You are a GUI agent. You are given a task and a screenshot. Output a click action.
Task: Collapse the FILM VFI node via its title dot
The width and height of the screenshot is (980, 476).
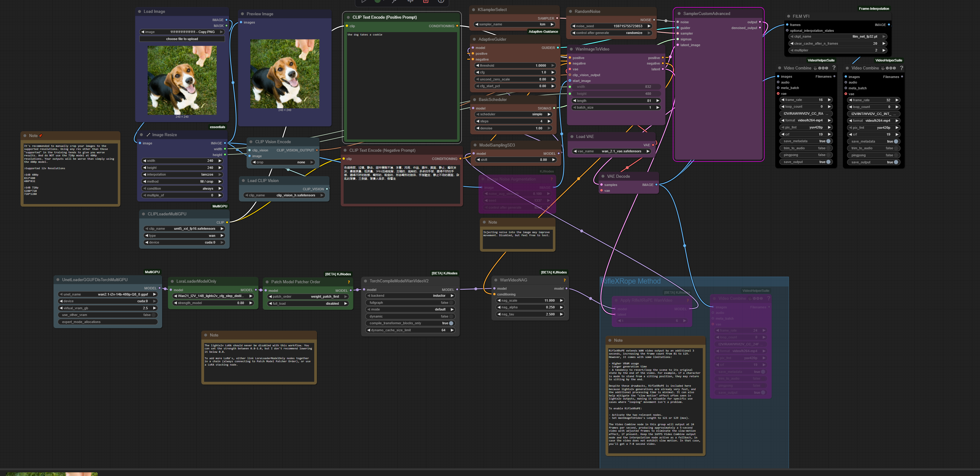(x=789, y=16)
